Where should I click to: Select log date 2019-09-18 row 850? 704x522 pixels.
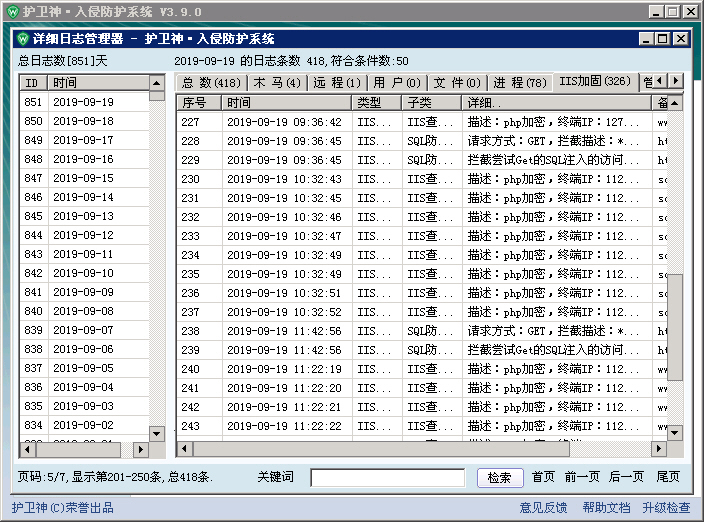(84, 121)
